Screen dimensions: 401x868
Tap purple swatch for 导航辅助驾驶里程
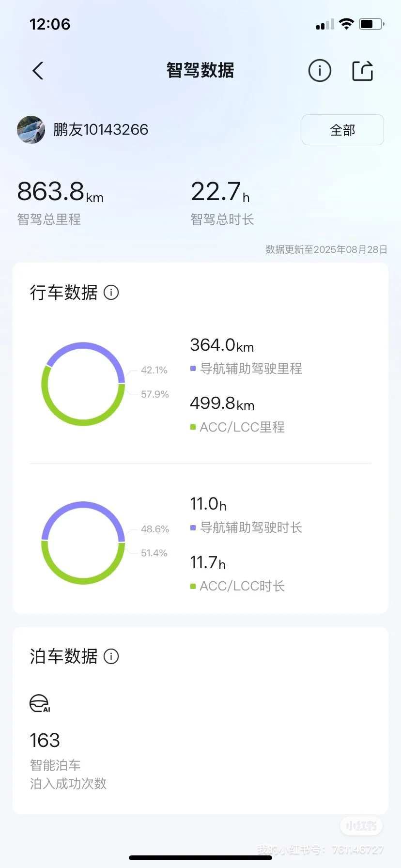(193, 369)
